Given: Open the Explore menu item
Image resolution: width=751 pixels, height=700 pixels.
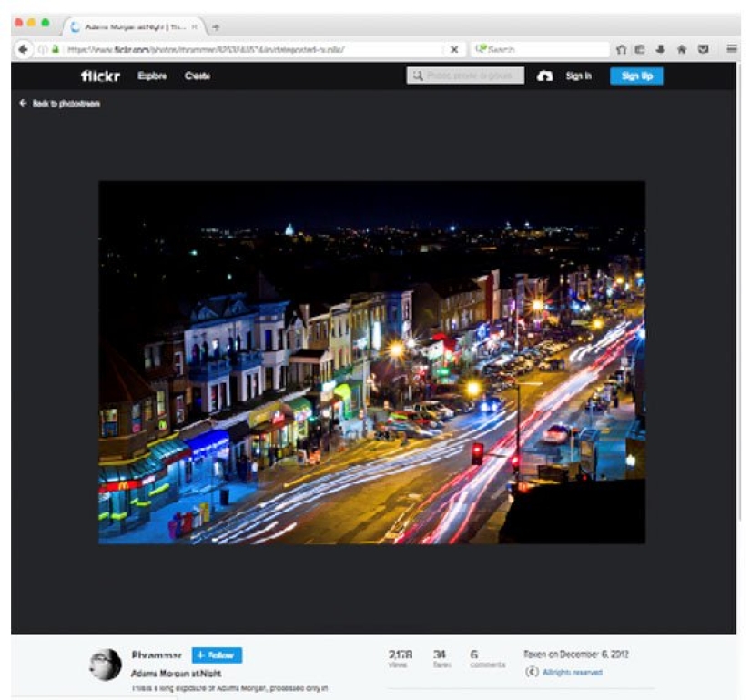Looking at the screenshot, I should [x=152, y=76].
